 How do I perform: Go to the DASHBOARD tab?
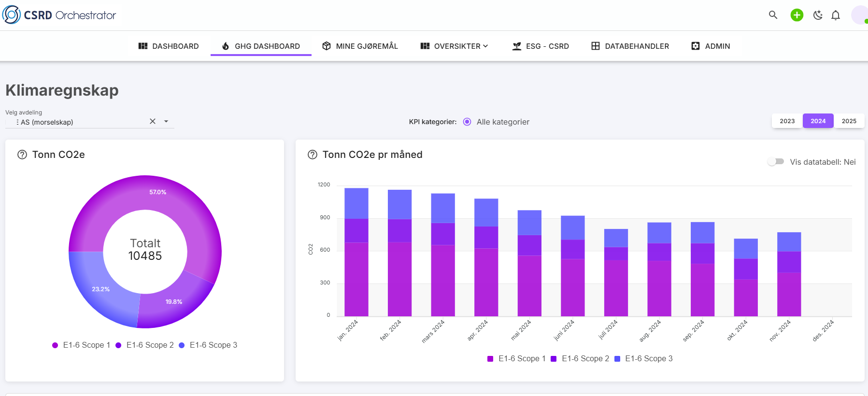pyautogui.click(x=169, y=46)
